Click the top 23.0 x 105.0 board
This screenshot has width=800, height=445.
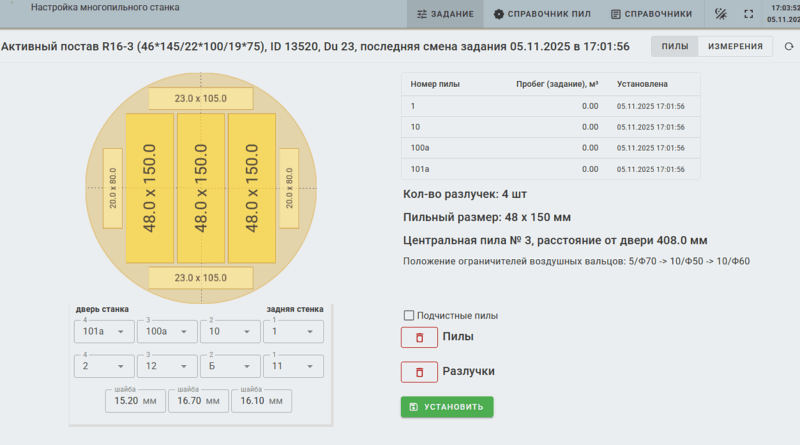pyautogui.click(x=201, y=98)
